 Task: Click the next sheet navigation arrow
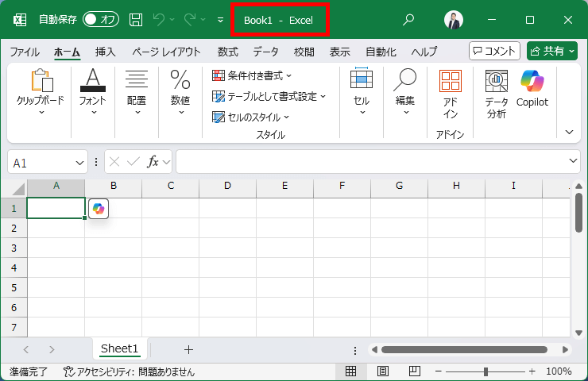52,349
